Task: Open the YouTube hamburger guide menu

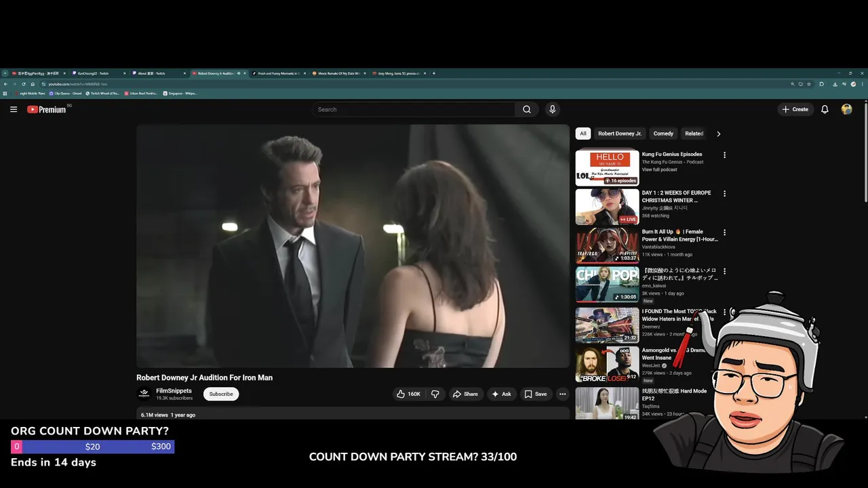Action: [x=13, y=109]
